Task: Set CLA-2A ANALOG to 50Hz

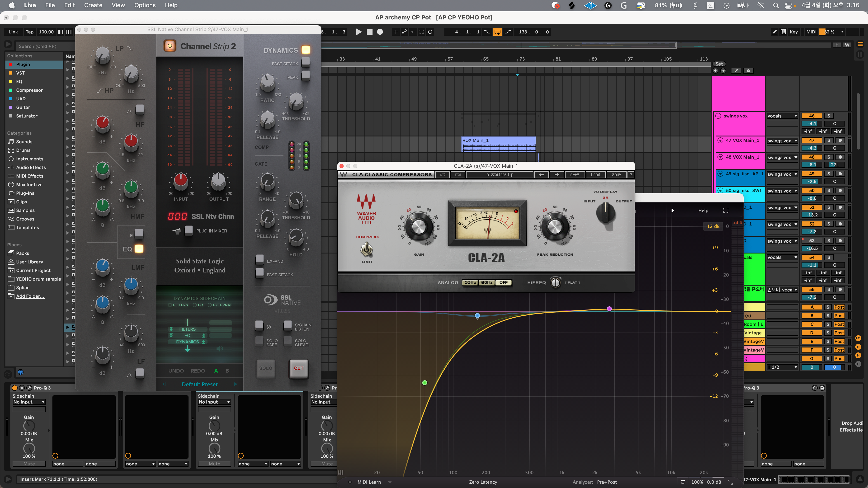Action: (470, 283)
